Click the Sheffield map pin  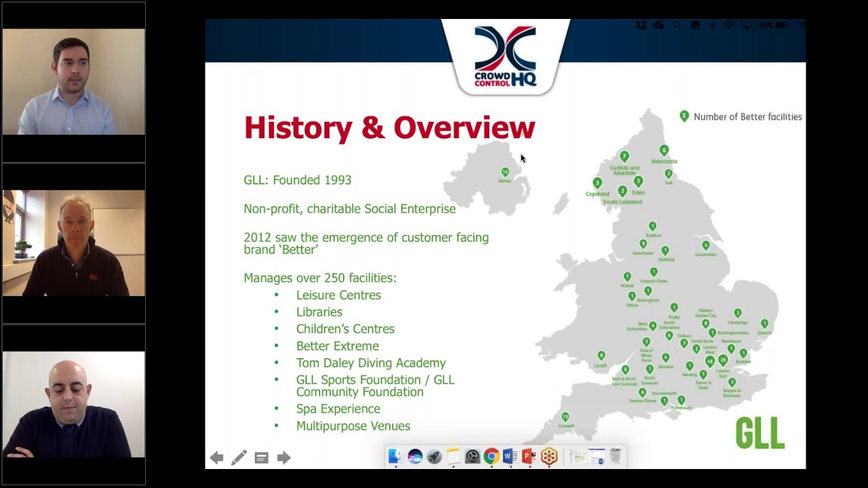pos(665,251)
